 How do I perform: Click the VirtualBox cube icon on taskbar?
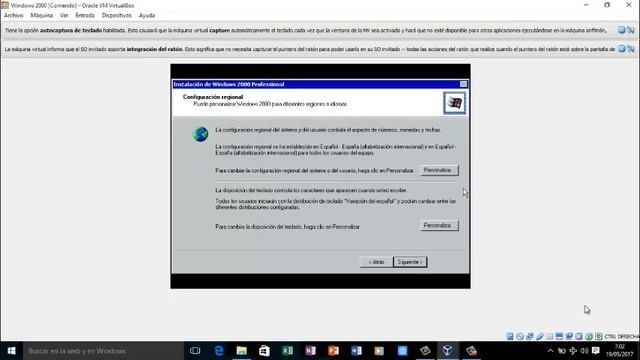click(448, 351)
